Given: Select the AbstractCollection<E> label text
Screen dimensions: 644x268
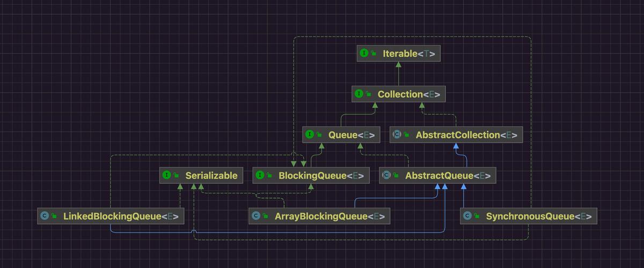Looking at the screenshot, I should [x=466, y=135].
